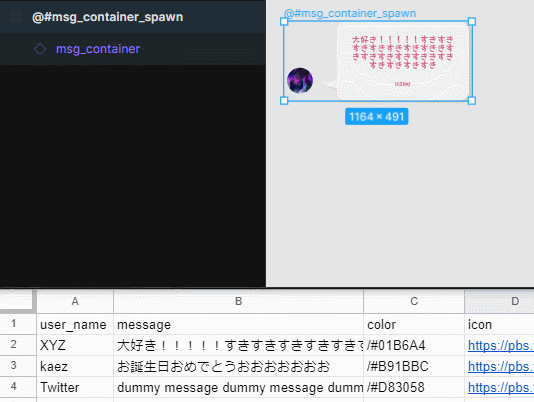This screenshot has height=402, width=534.
Task: Select column D header in spreadsheet
Action: [499, 302]
